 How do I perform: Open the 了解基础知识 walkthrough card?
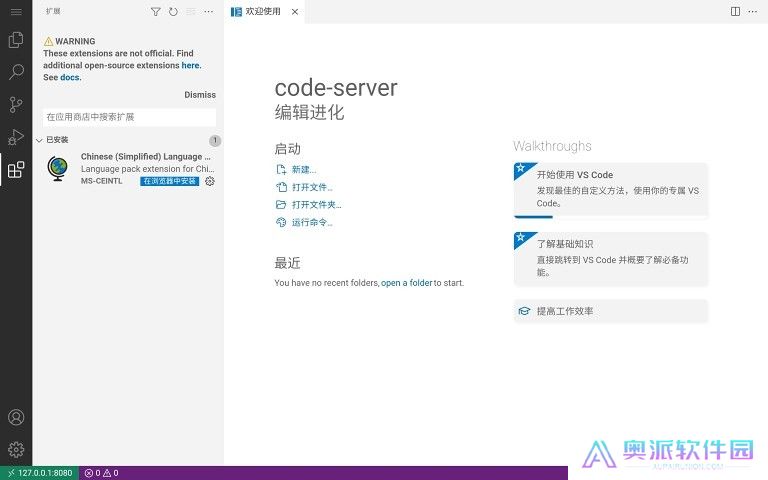[611, 259]
